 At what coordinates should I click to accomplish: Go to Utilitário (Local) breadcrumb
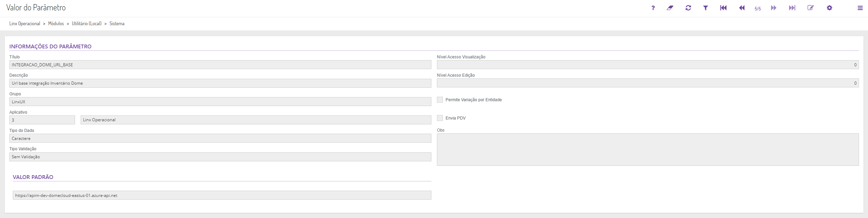coord(86,23)
